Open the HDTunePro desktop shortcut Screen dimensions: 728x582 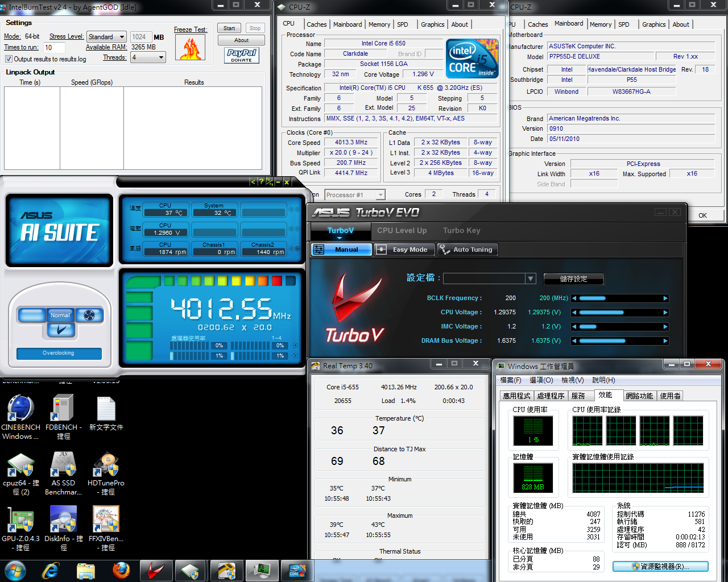click(x=106, y=474)
